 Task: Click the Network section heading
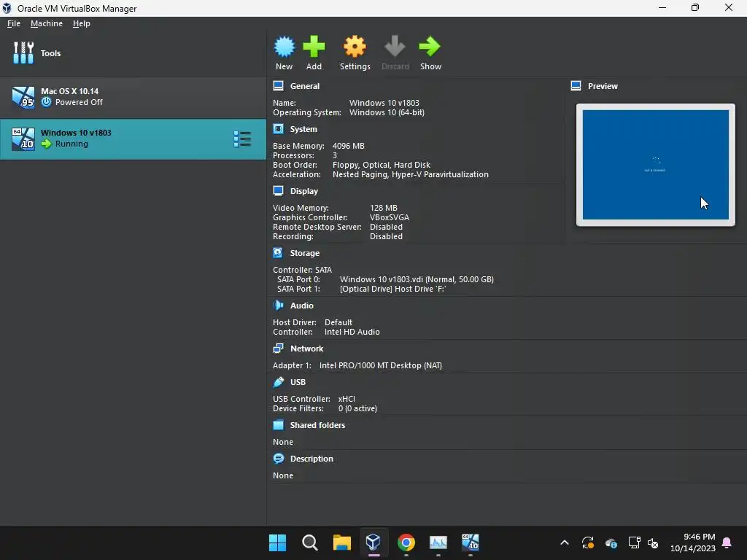tap(307, 349)
